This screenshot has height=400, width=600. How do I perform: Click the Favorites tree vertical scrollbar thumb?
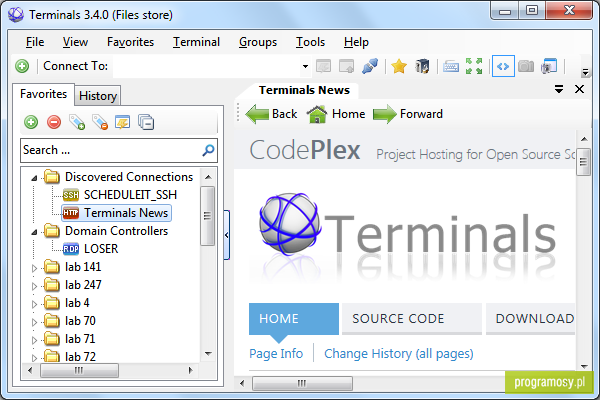207,216
